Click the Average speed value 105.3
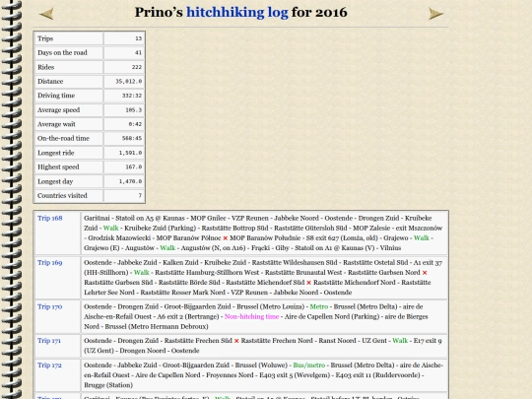Image resolution: width=532 pixels, height=399 pixels. pos(134,110)
